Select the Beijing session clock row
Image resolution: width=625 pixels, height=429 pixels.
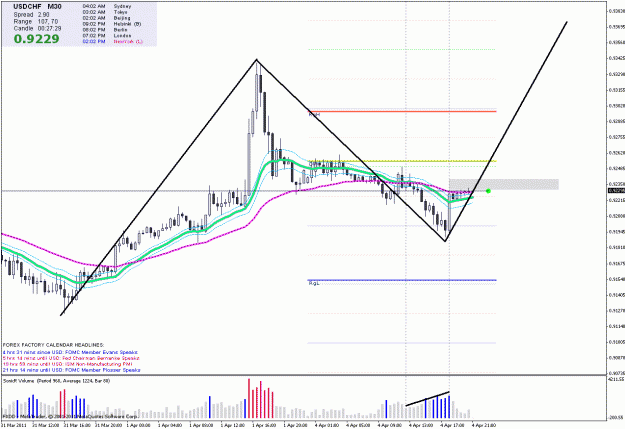point(106,18)
